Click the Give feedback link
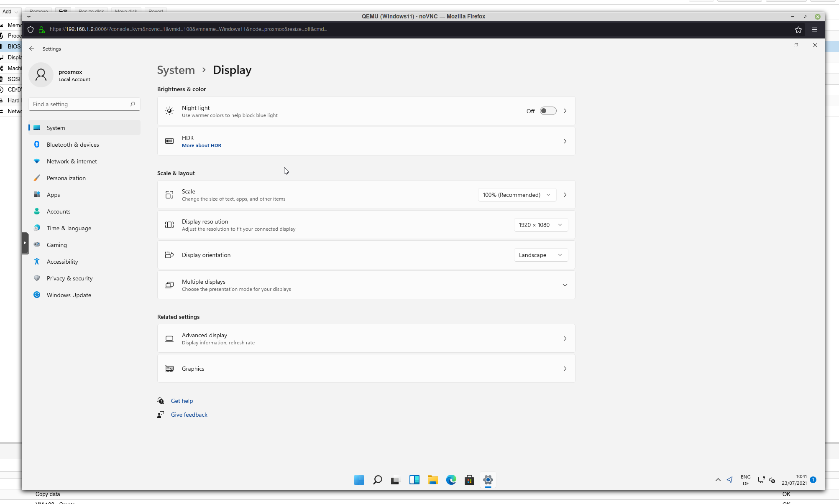 click(189, 415)
